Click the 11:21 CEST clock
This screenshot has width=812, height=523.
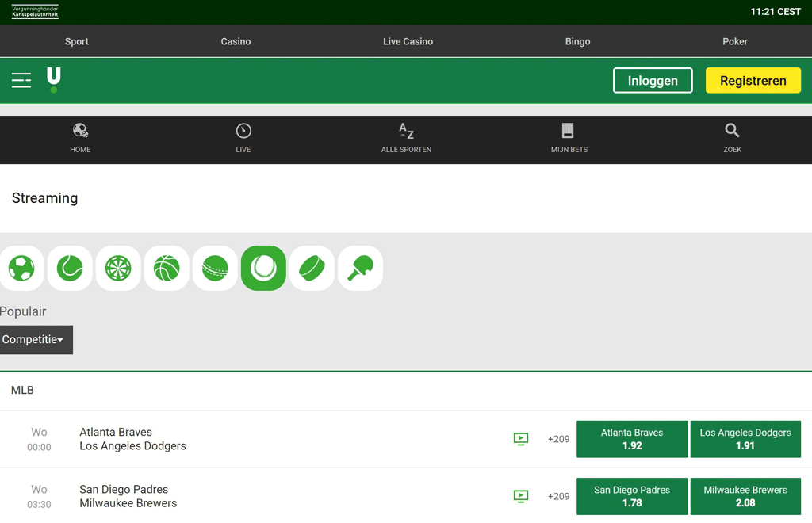[776, 11]
